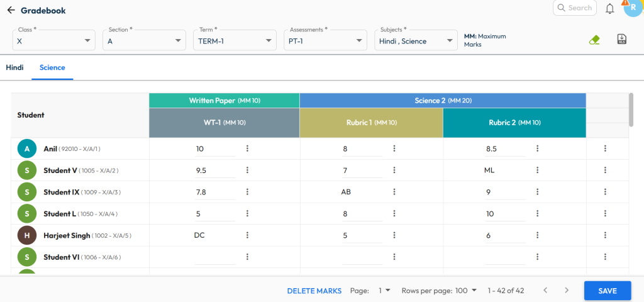Download the XLS export file
The image size is (644, 302).
(x=622, y=40)
